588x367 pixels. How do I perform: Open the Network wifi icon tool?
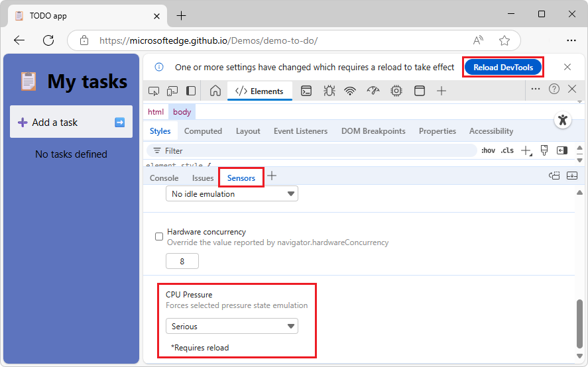pos(350,91)
